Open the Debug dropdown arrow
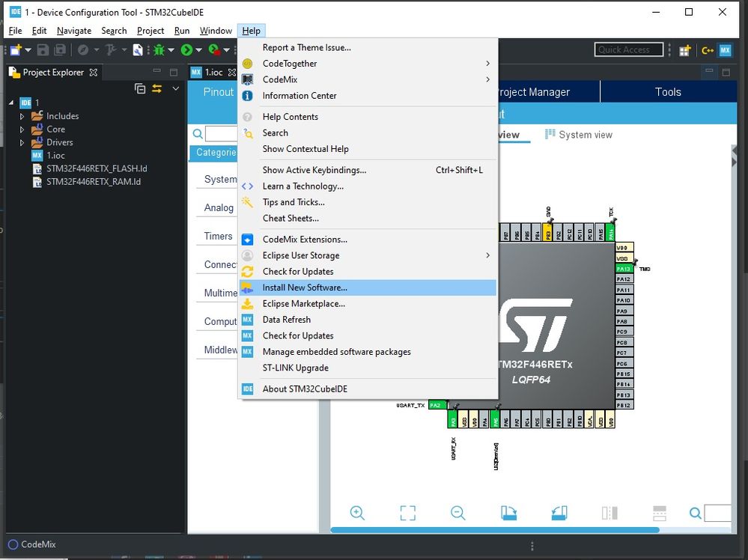The image size is (748, 560). click(171, 50)
